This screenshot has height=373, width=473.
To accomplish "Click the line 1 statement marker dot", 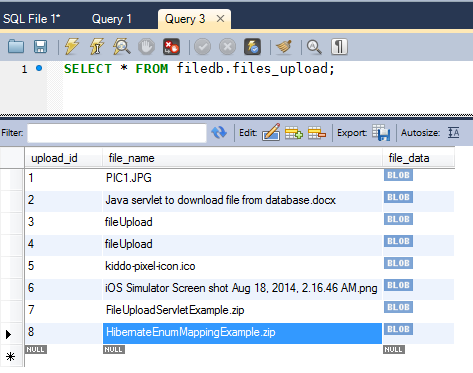I will (x=39, y=68).
